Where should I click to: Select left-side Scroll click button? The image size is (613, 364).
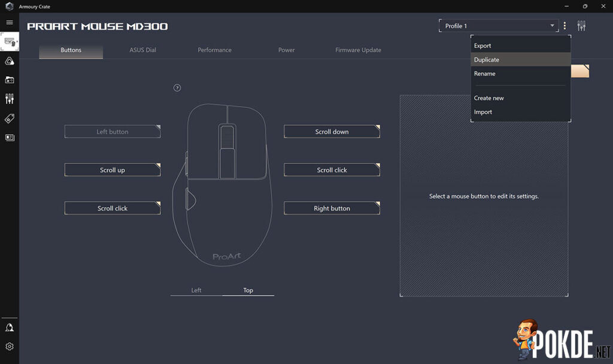(x=113, y=208)
